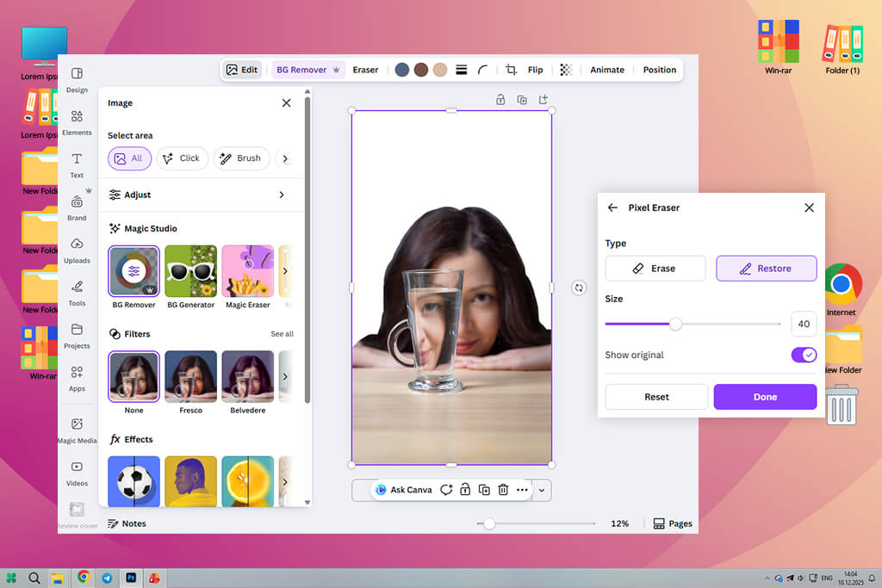Screen dimensions: 882x588
Task: Click the blue color swatch
Action: click(x=402, y=70)
